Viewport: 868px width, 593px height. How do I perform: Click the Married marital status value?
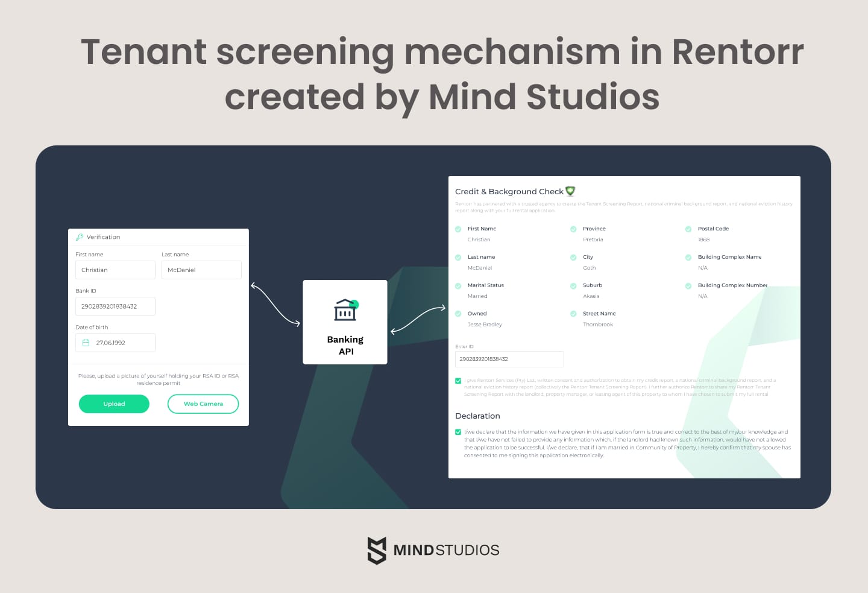pos(477,296)
